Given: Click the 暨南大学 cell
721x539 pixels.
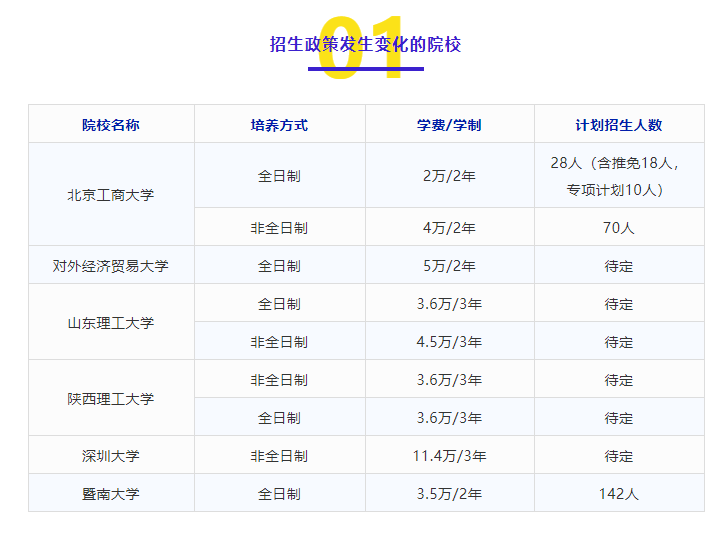Looking at the screenshot, I should [x=111, y=494].
